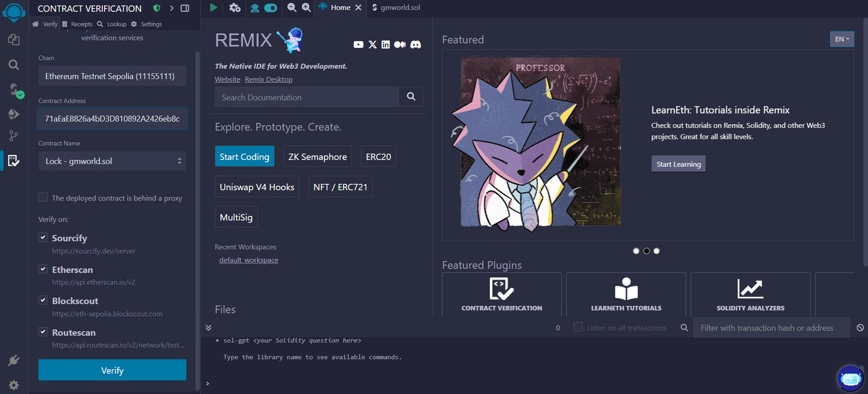Select the Deploy & Run Transactions icon
The image size is (868, 394).
(x=14, y=113)
